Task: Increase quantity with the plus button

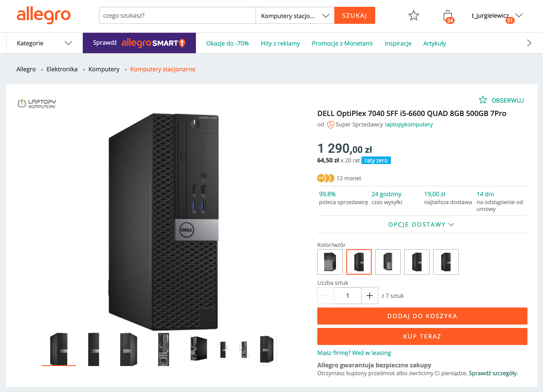Action: coord(369,296)
